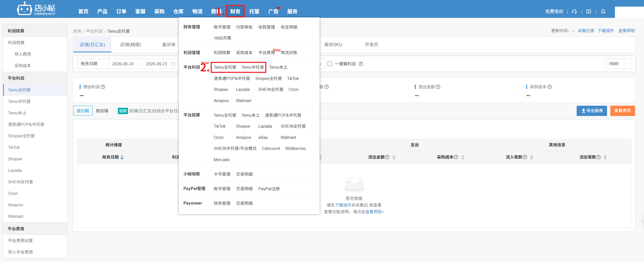Sort the 流出金额 column
644x262 pixels.
pyautogui.click(x=394, y=157)
